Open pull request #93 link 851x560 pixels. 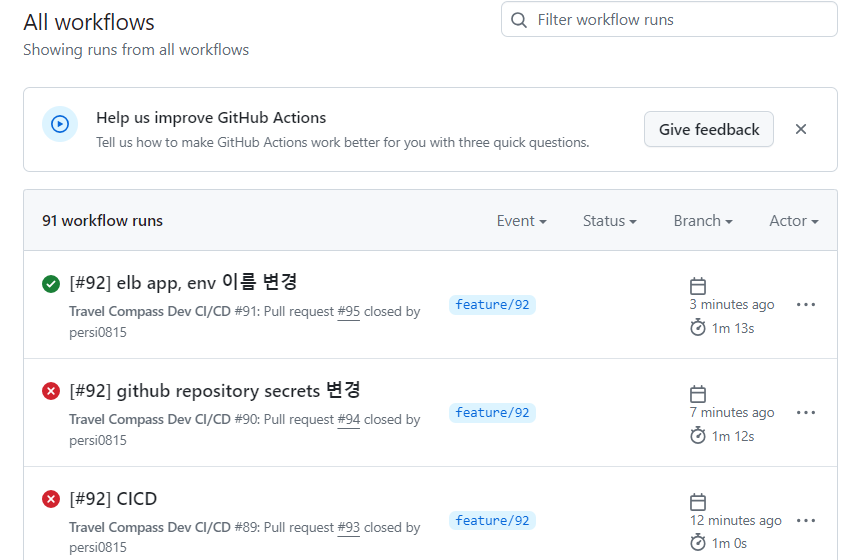point(348,527)
